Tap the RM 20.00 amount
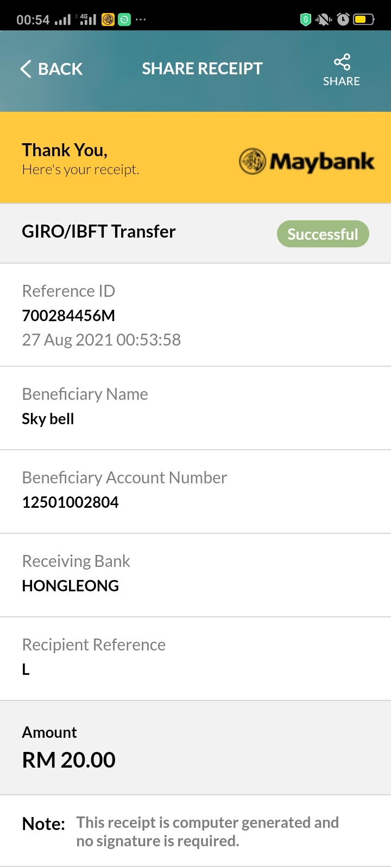Image resolution: width=391 pixels, height=868 pixels. click(68, 760)
